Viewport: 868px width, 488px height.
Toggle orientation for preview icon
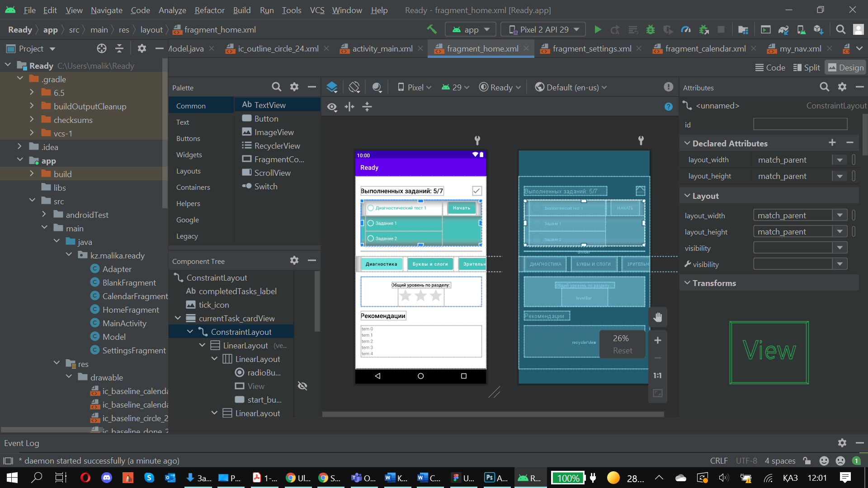354,87
